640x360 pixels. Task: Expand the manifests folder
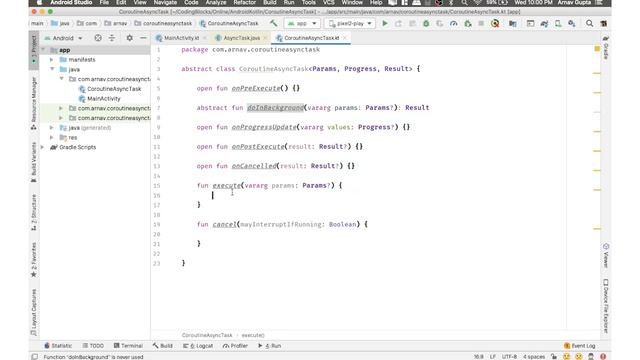click(51, 60)
